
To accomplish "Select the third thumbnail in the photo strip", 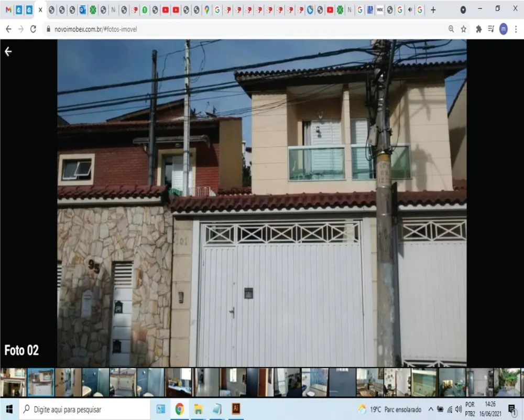I will click(68, 382).
